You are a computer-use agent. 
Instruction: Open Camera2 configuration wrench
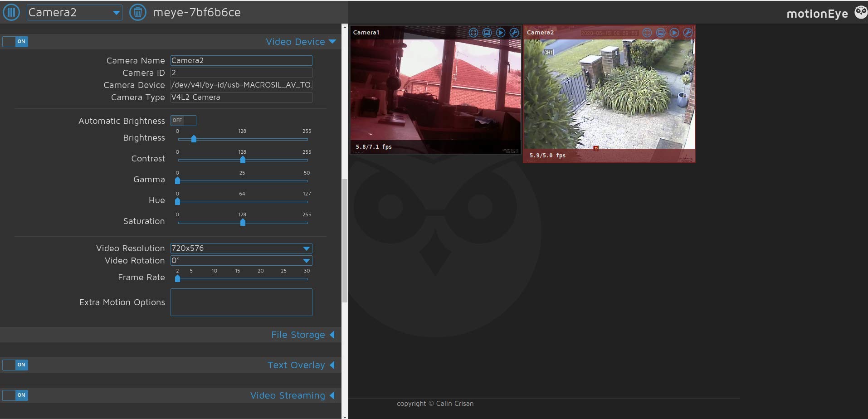[x=688, y=33]
